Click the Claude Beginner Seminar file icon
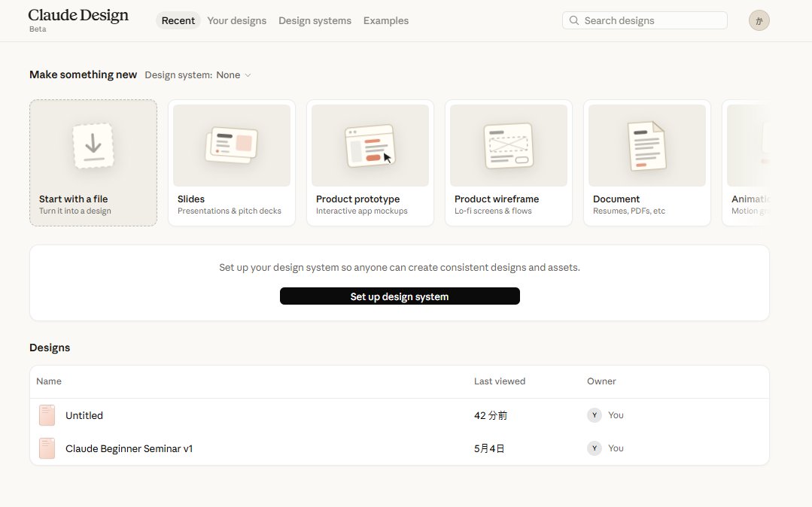Image resolution: width=812 pixels, height=507 pixels. (47, 448)
